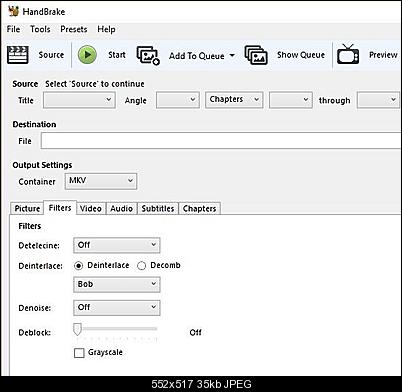Open the Chapters range type dropdown
Image resolution: width=402 pixels, height=392 pixels.
tap(234, 100)
